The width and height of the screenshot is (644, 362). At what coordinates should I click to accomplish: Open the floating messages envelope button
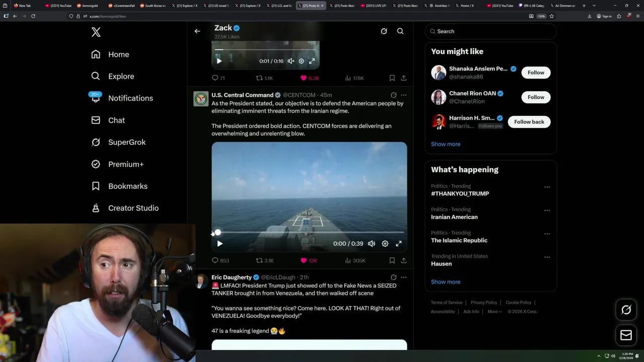point(626,335)
